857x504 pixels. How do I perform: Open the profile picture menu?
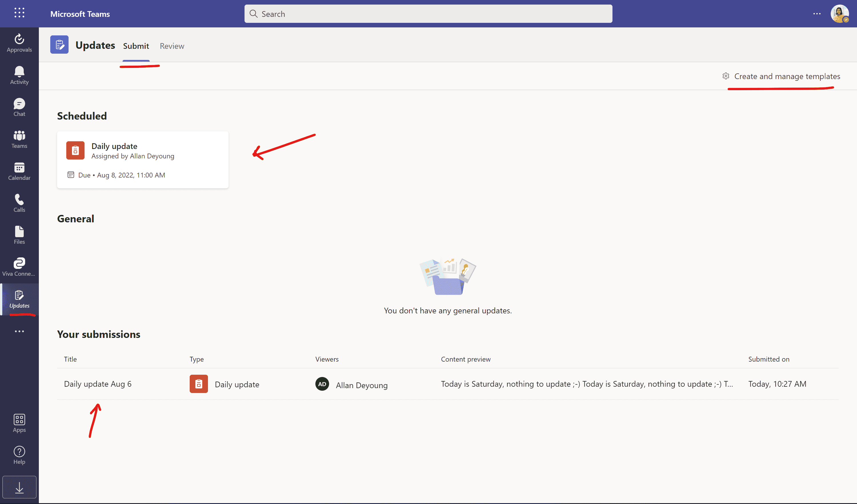click(x=840, y=14)
